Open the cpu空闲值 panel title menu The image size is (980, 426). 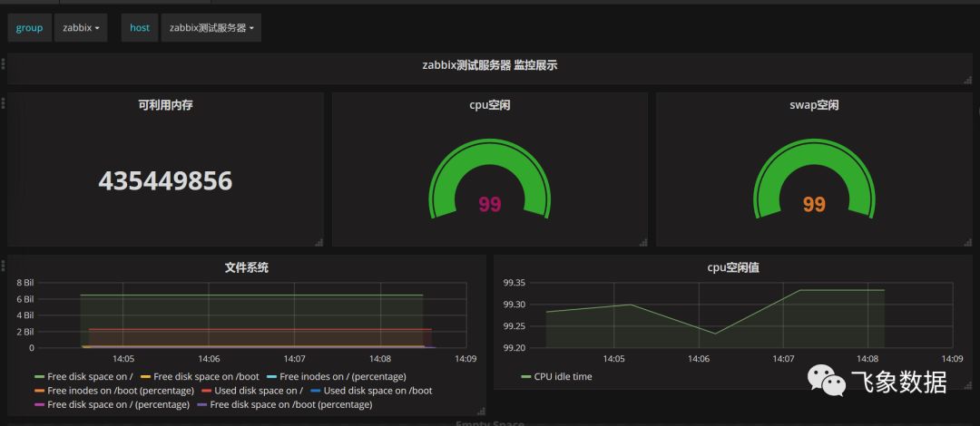[733, 267]
